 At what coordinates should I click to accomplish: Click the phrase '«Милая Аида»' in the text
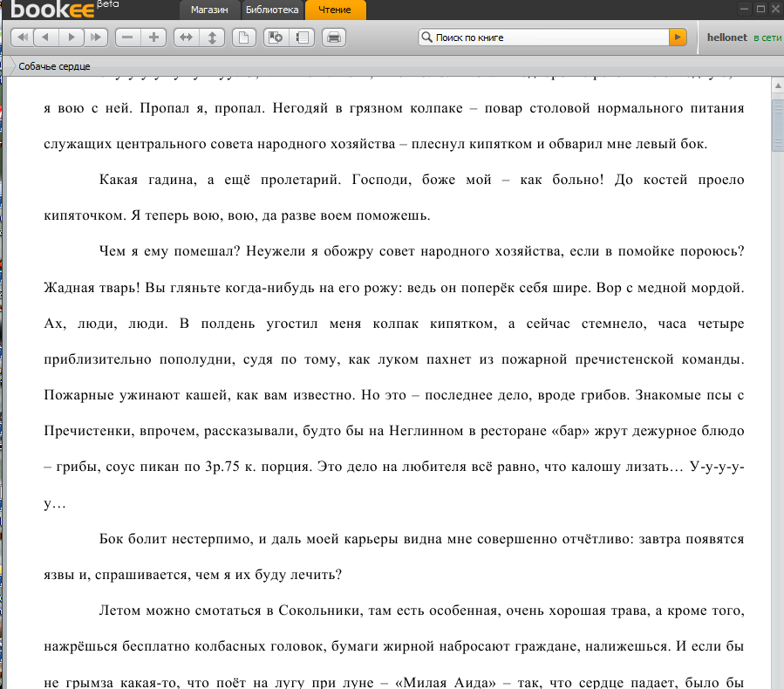446,683
